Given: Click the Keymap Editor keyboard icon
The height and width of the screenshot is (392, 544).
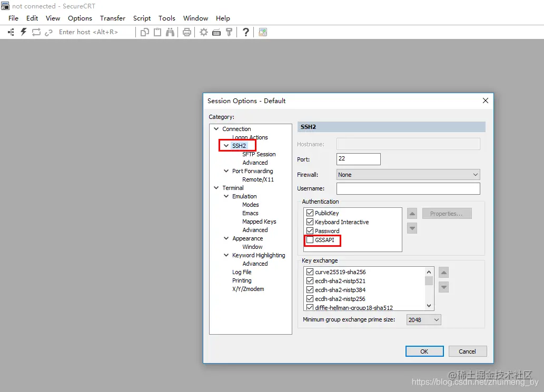Looking at the screenshot, I should pos(216,33).
